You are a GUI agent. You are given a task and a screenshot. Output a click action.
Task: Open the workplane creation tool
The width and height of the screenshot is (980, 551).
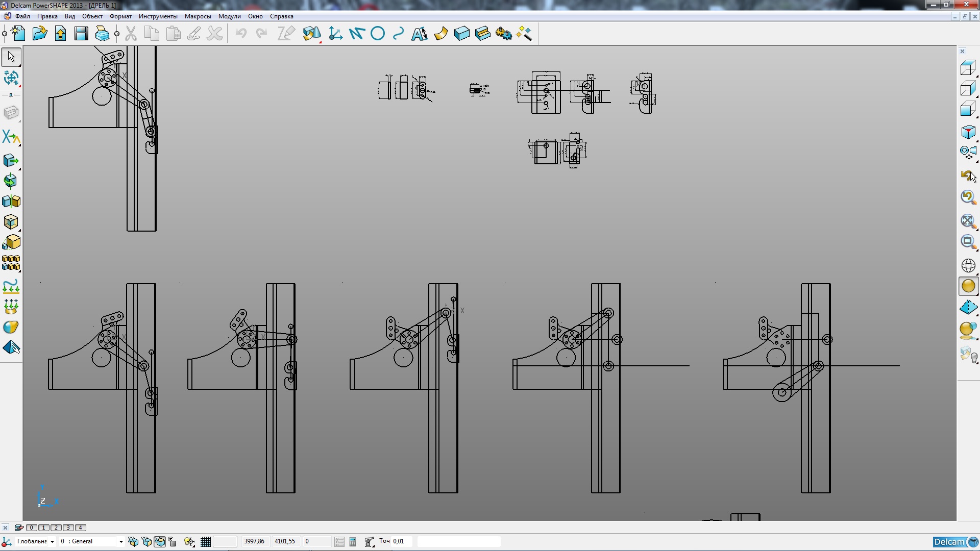(x=335, y=34)
